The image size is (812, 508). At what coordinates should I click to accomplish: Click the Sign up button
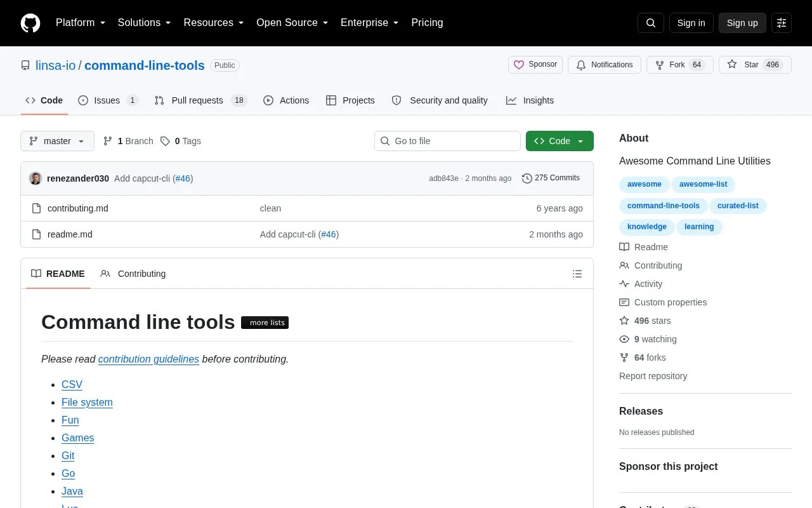pos(742,23)
